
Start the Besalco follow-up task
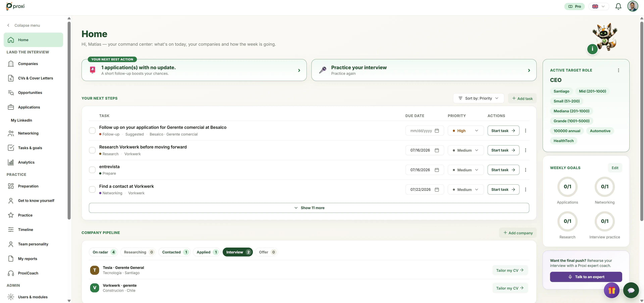click(503, 131)
